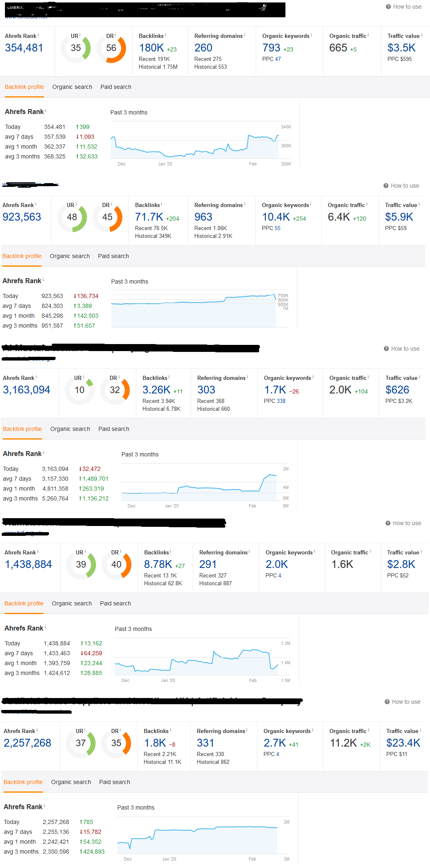Open the 71.7K backlinks count link

(149, 217)
